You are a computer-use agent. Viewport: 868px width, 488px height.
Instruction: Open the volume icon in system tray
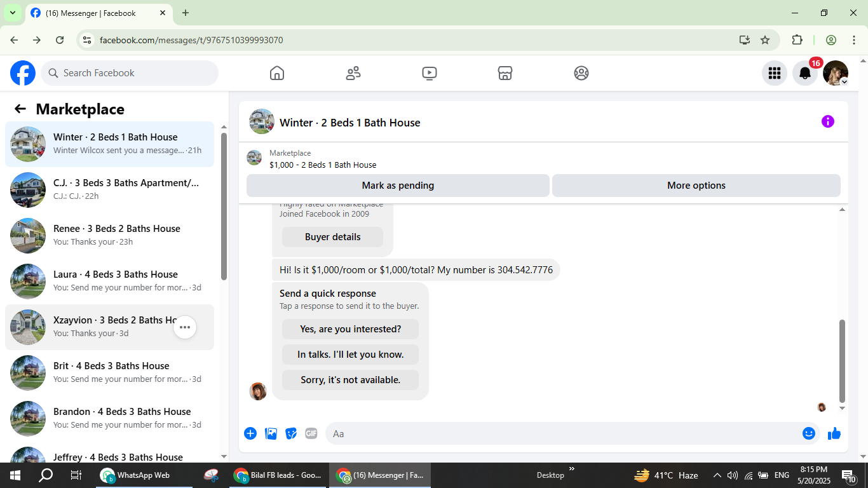click(733, 475)
